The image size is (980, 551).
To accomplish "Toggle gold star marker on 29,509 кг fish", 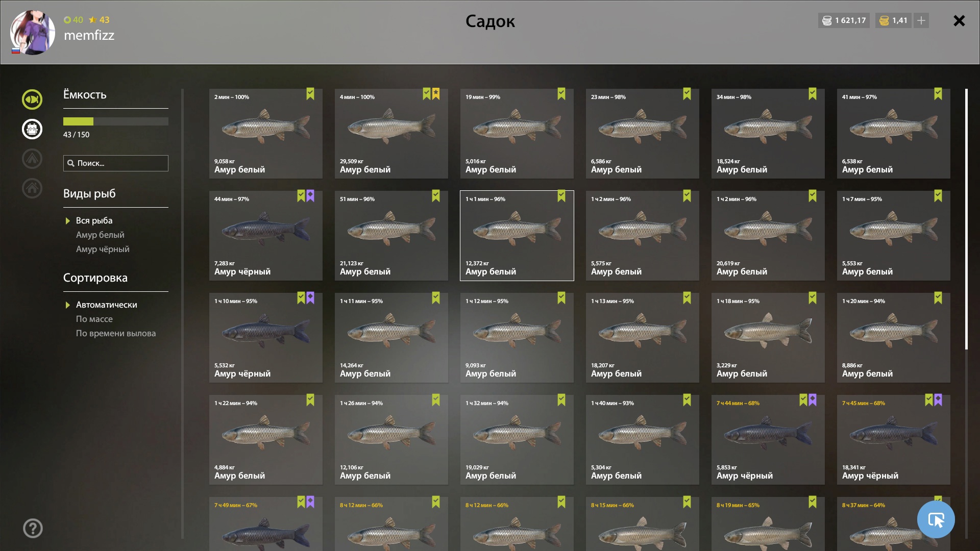I will coord(436,94).
